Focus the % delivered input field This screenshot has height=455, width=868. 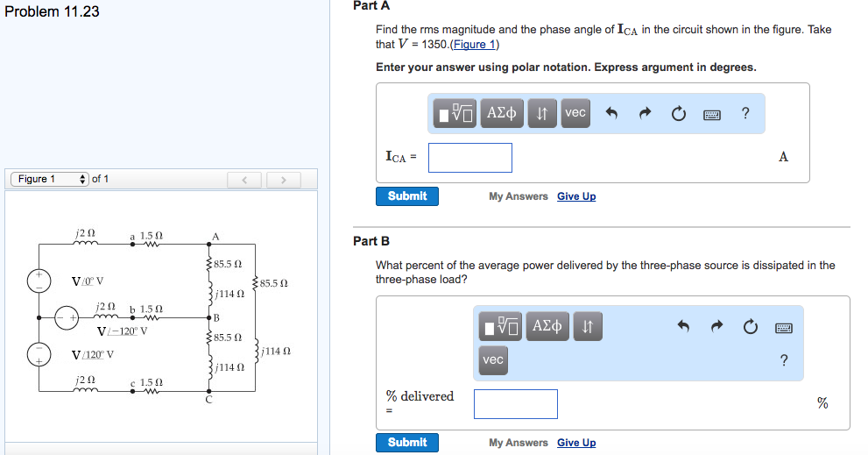(x=515, y=404)
